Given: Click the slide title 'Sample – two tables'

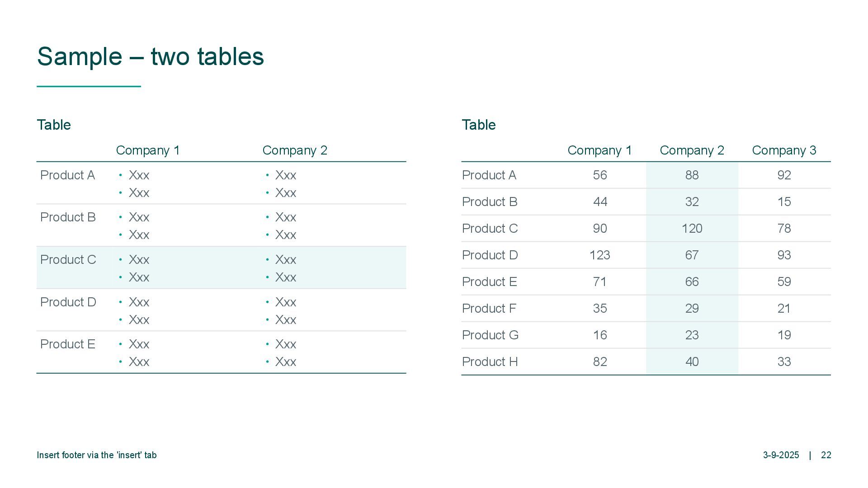Looking at the screenshot, I should tap(150, 56).
